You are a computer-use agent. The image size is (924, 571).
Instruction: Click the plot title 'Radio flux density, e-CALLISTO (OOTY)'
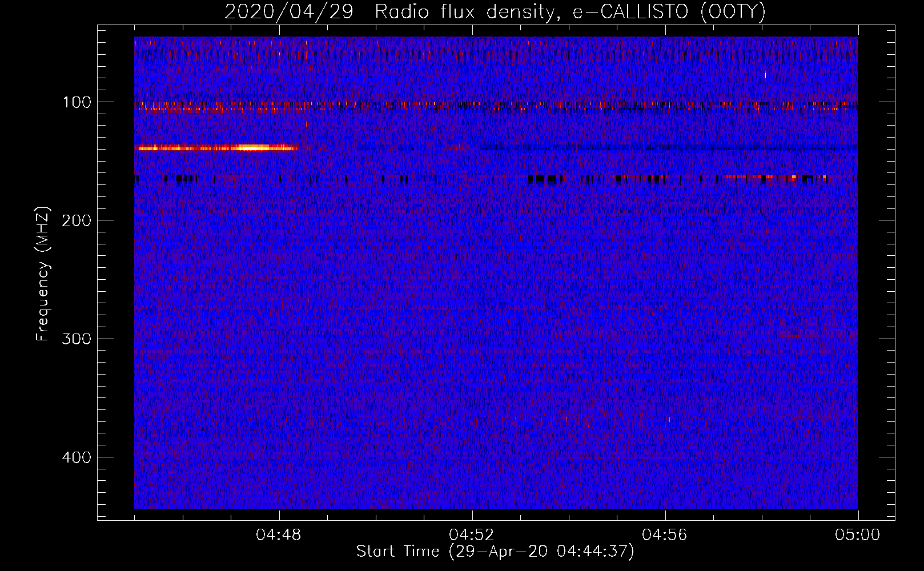(570, 12)
